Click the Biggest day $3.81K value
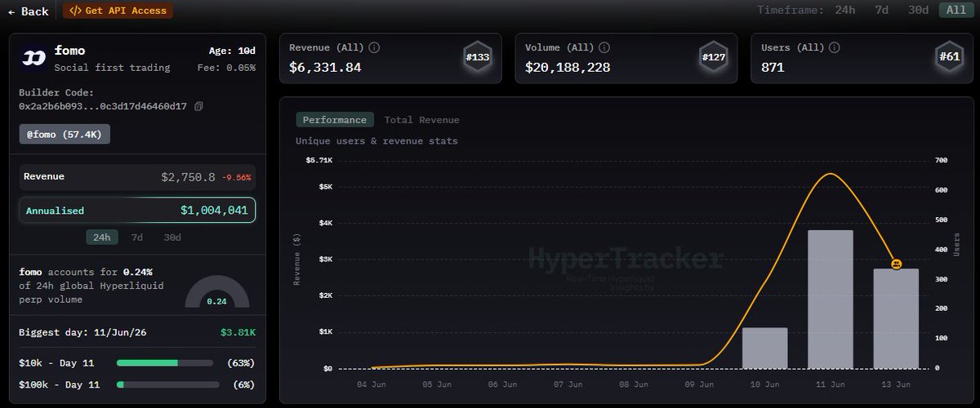This screenshot has width=980, height=408. coord(238,333)
